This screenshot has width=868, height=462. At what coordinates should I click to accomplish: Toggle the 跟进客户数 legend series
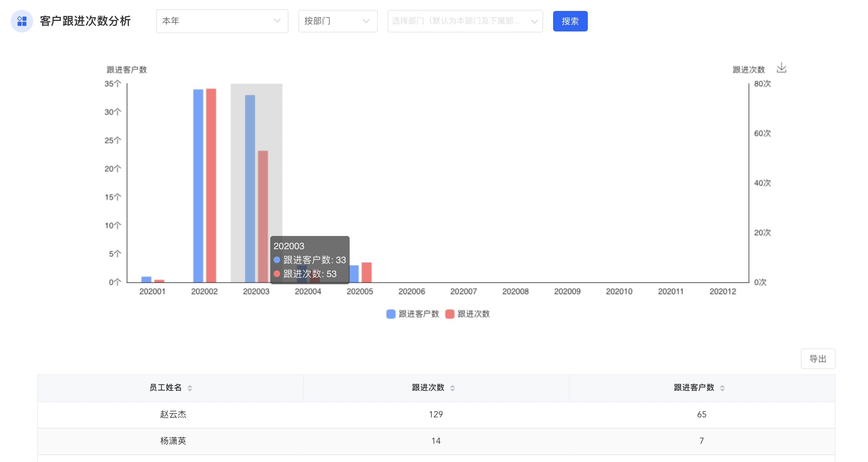click(x=412, y=314)
